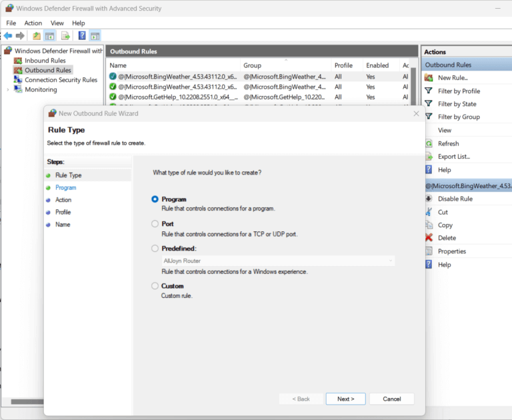Image resolution: width=512 pixels, height=420 pixels.
Task: Click the back arrow toolbar icon
Action: click(8, 35)
